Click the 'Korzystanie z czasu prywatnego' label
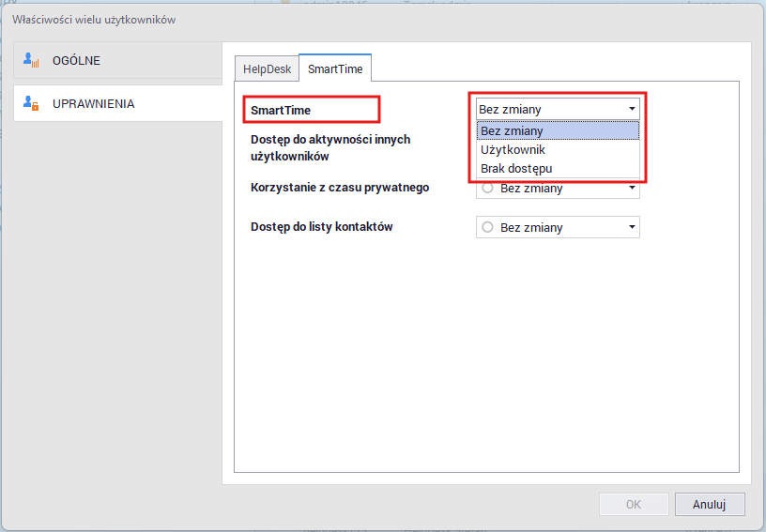The width and height of the screenshot is (766, 532). (x=340, y=188)
